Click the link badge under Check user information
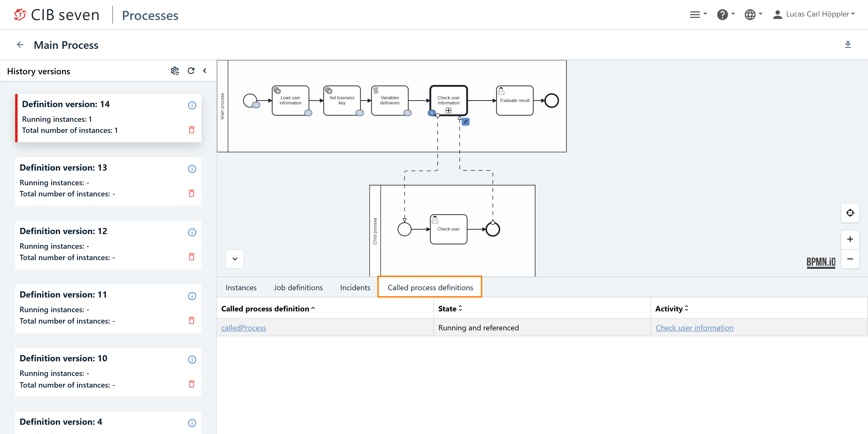 point(465,122)
